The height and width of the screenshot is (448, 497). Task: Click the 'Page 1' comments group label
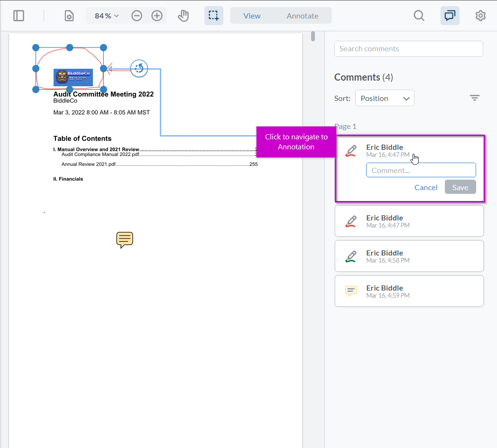(346, 127)
